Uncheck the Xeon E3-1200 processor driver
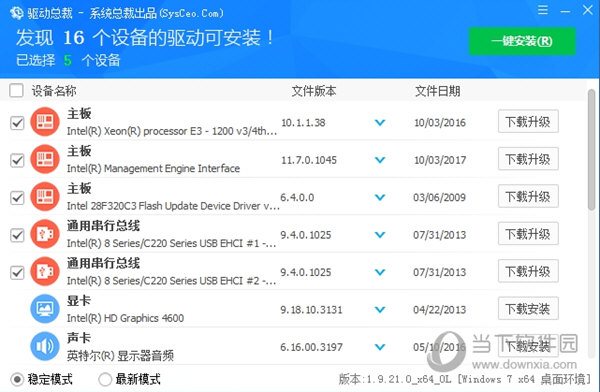The width and height of the screenshot is (600, 392). (17, 123)
